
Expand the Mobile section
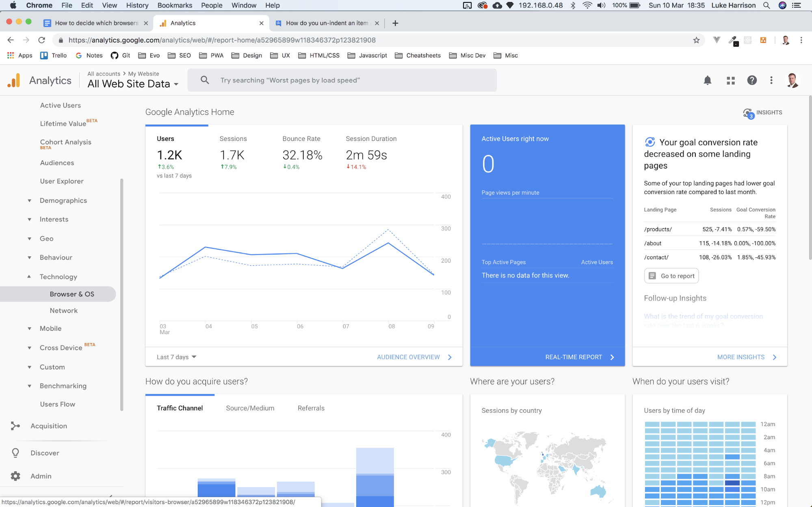click(30, 328)
